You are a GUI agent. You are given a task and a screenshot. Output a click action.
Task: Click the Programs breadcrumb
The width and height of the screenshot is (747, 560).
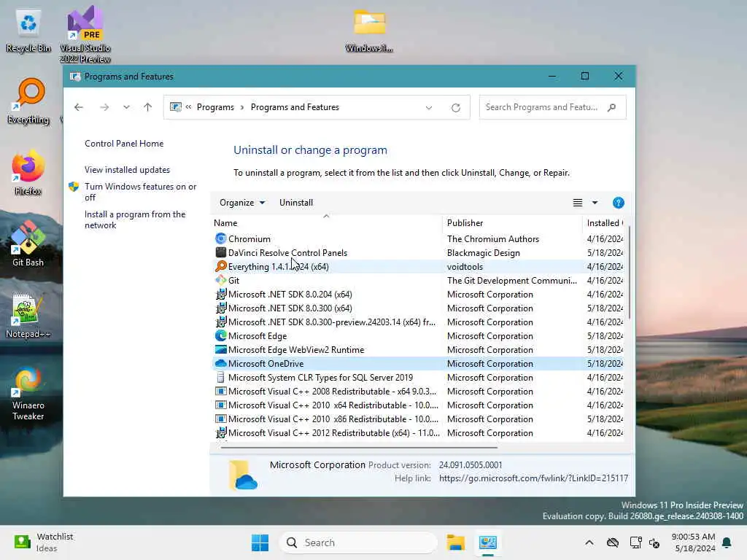(215, 107)
